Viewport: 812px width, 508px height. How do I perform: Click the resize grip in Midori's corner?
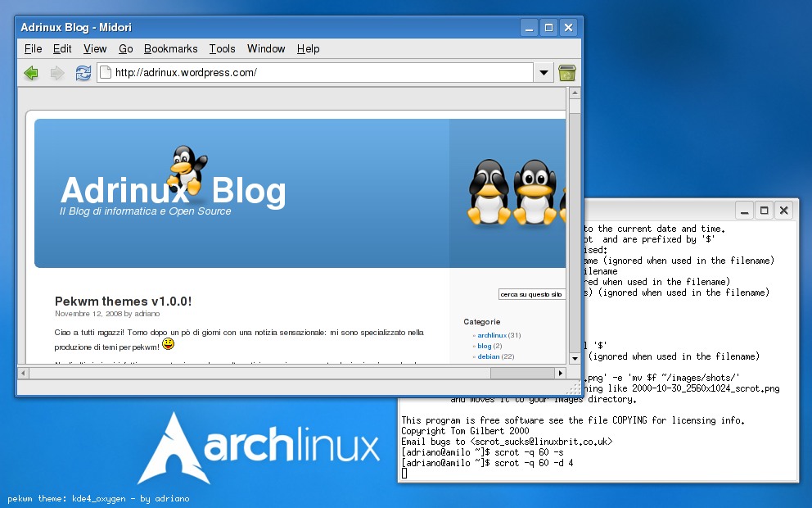coord(574,388)
